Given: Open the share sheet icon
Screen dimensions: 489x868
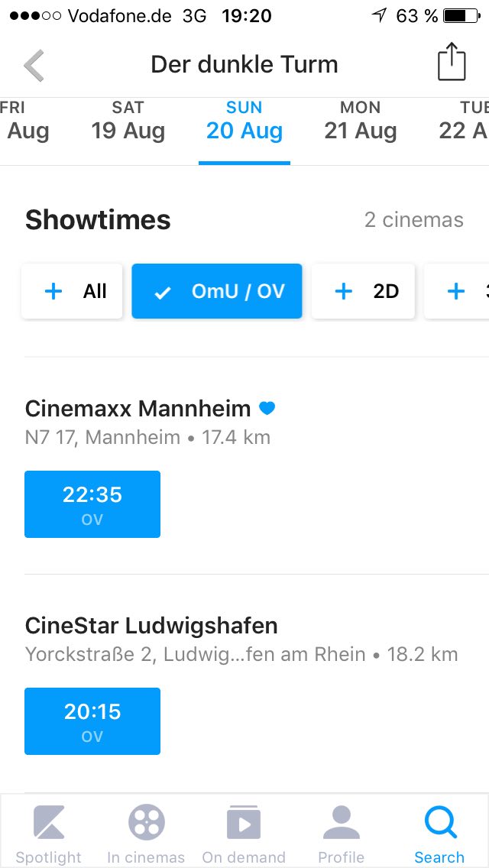Looking at the screenshot, I should pyautogui.click(x=452, y=62).
